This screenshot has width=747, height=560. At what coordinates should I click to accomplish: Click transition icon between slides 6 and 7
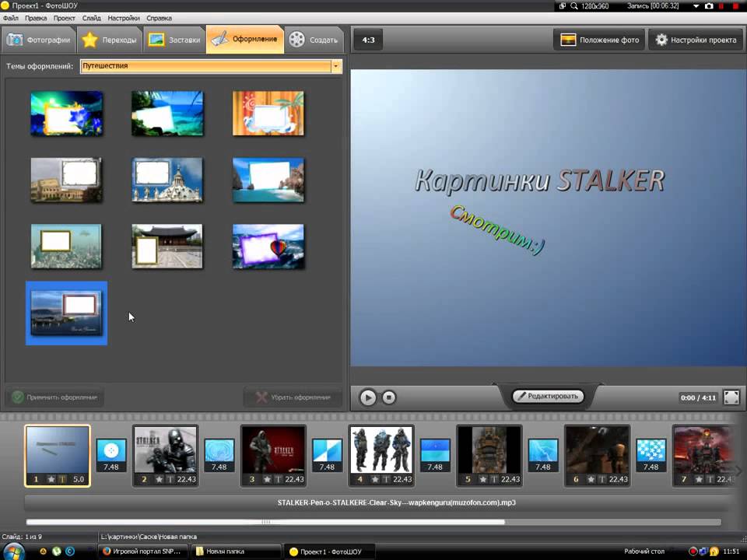click(x=651, y=455)
